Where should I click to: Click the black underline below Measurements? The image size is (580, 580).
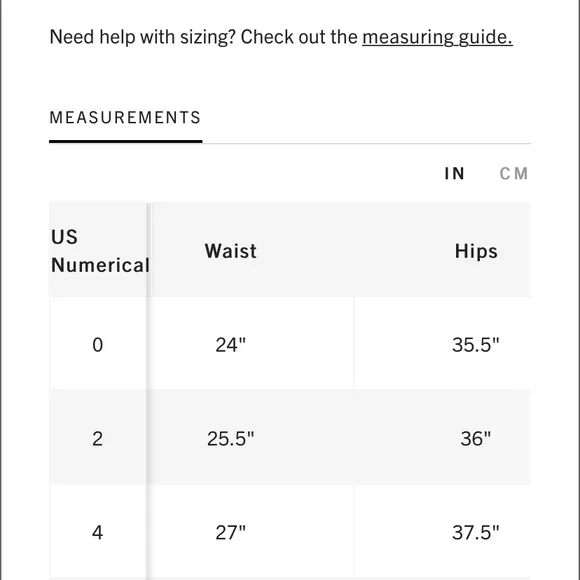click(126, 141)
